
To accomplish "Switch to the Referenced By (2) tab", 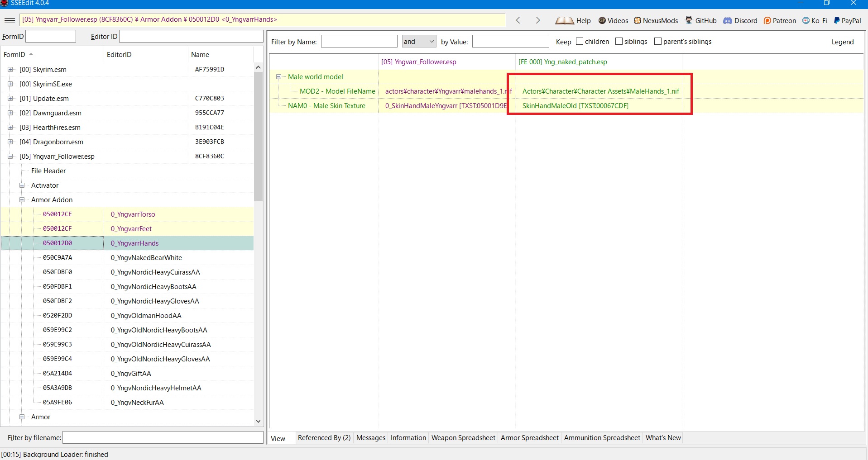I will [x=324, y=438].
